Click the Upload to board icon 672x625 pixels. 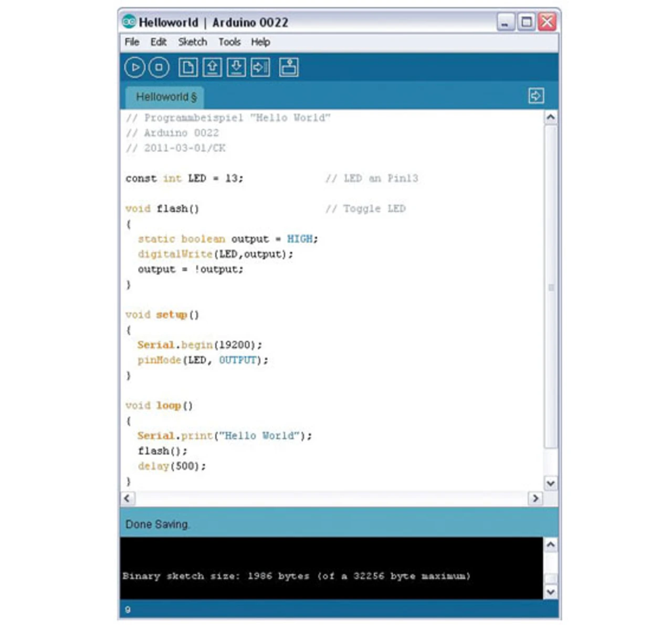coord(260,67)
